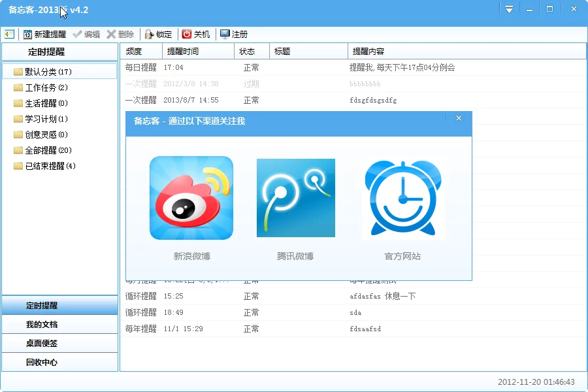Sort by the 频度 column header
The width and height of the screenshot is (588, 392).
pyautogui.click(x=141, y=52)
